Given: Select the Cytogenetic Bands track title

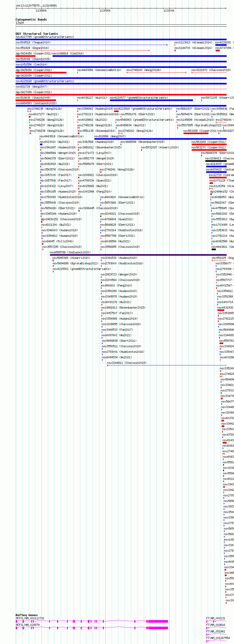Looking at the screenshot, I should point(31,19).
